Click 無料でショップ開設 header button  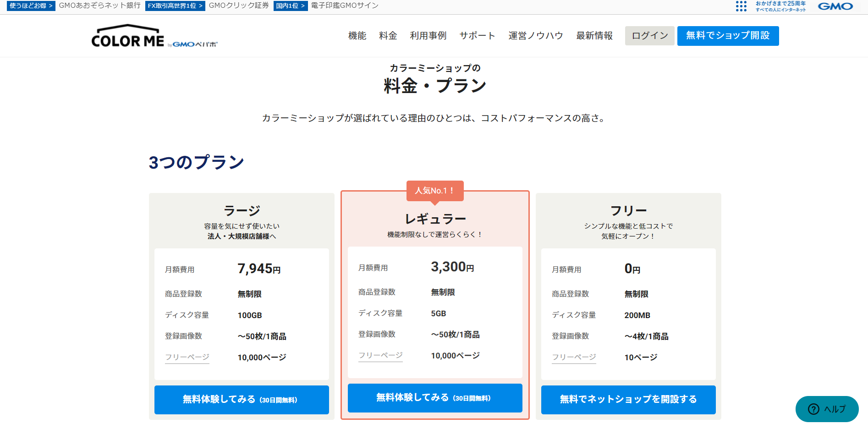coord(728,36)
